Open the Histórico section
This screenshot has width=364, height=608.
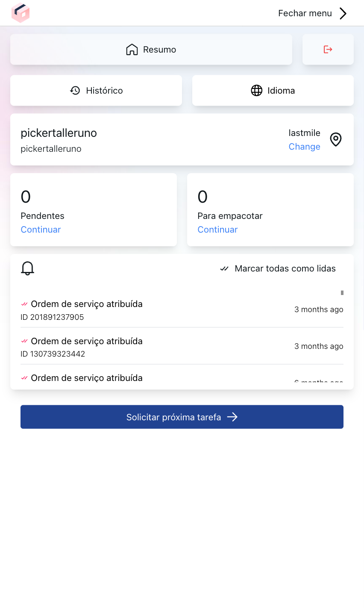click(96, 90)
